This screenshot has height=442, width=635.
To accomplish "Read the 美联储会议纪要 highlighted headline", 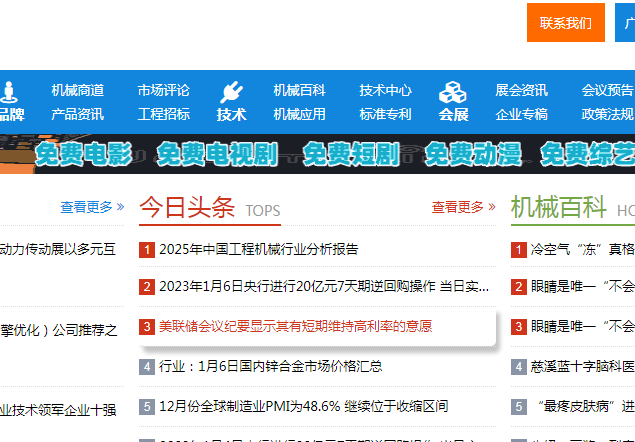I will [295, 326].
